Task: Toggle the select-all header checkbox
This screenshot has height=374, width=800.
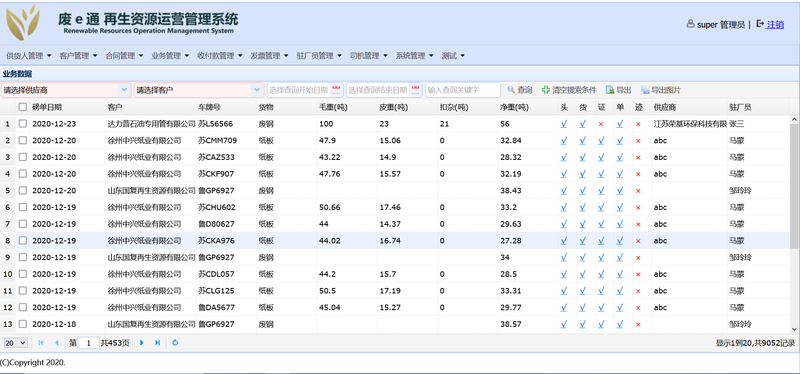Action: tap(22, 107)
